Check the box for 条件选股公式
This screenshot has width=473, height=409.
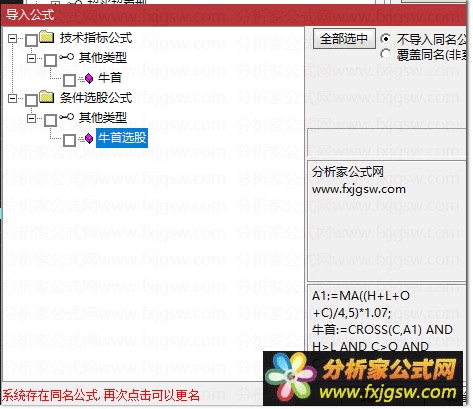tap(32, 100)
